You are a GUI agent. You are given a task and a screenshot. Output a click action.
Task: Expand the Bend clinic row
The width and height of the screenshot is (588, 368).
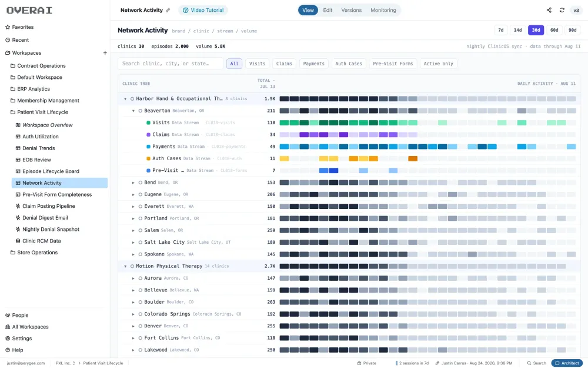[x=133, y=183]
